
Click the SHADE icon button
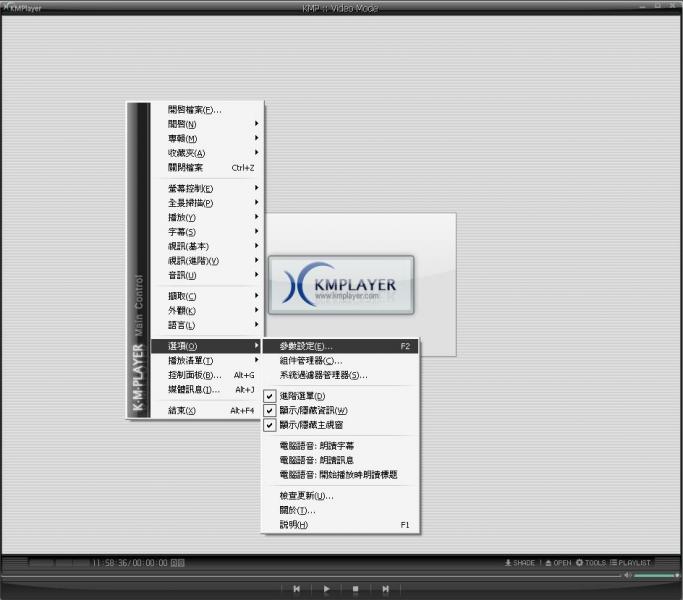[520, 563]
